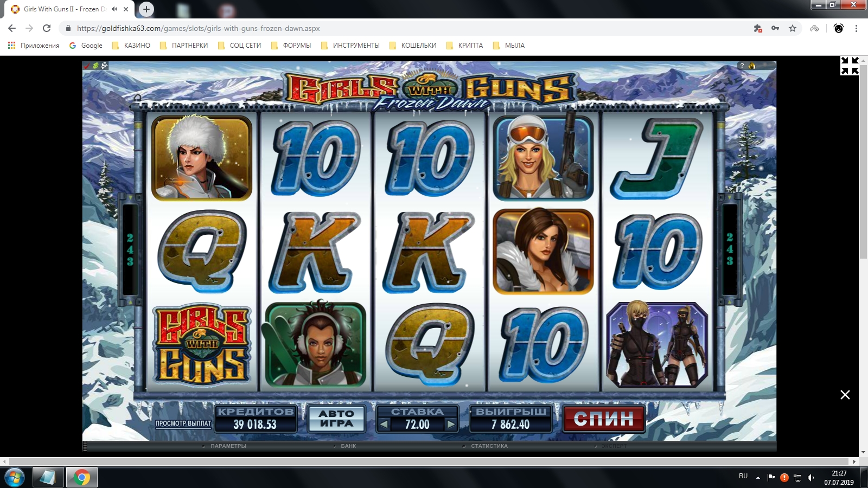
Task: Increase the СТАВКА bet with right arrow
Action: click(x=451, y=425)
